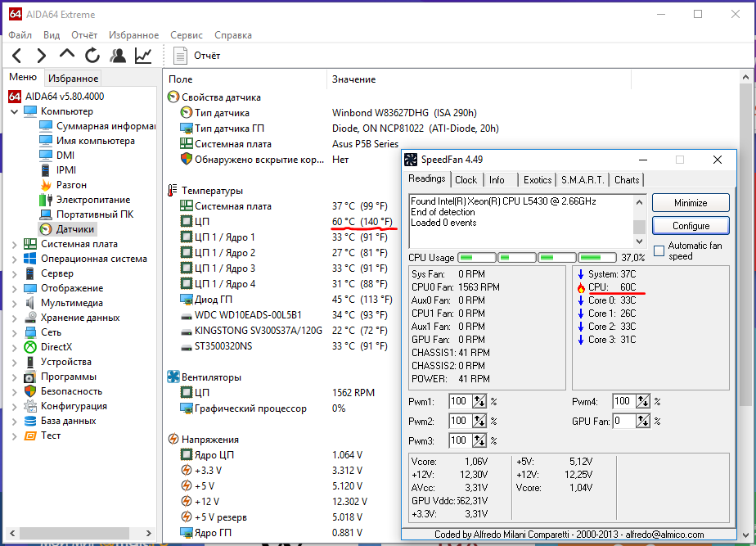The width and height of the screenshot is (756, 546).
Task: Switch to the SpeedFan Clock tab
Action: pos(466,180)
